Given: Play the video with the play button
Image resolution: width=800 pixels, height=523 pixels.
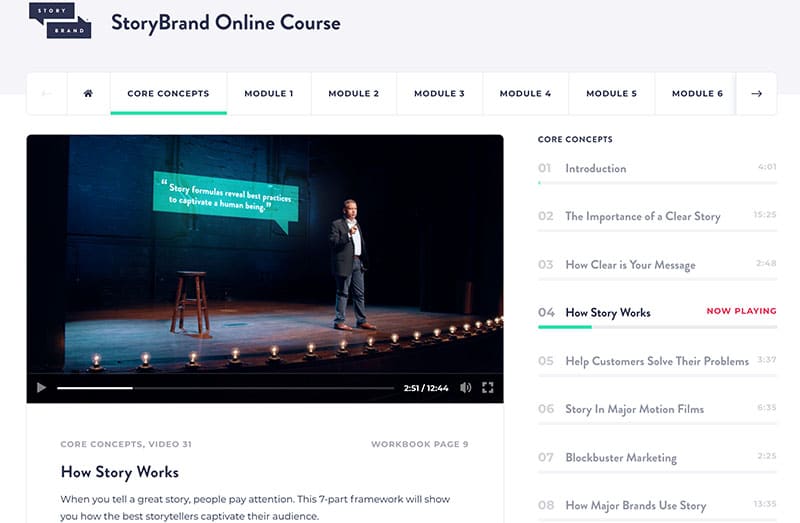Looking at the screenshot, I should (x=41, y=388).
